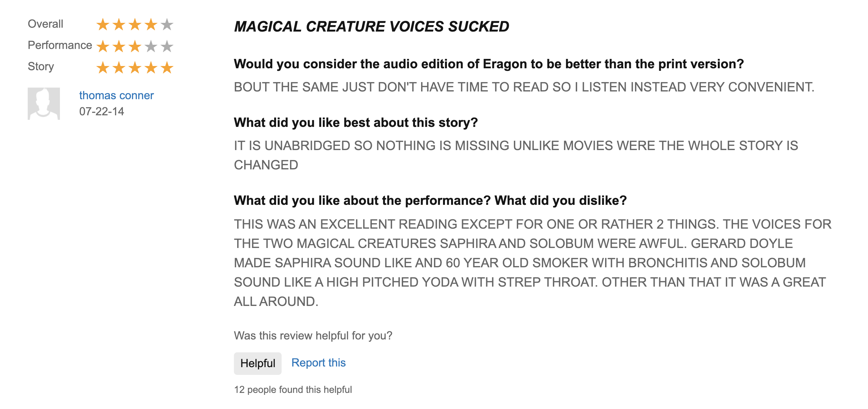868x409 pixels.
Task: Click the first gold star in Story rating
Action: (103, 68)
